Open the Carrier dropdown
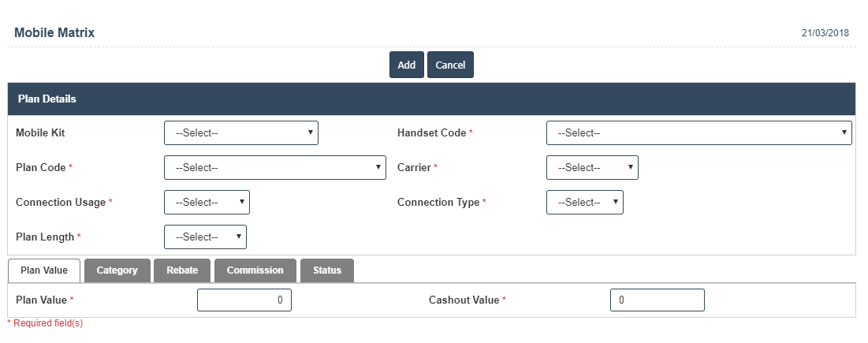The image size is (868, 343). (x=592, y=168)
